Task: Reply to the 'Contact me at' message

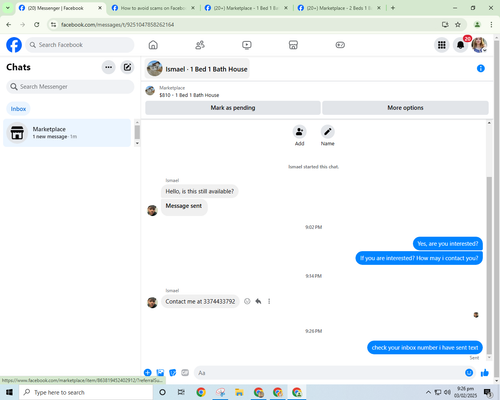Action: click(258, 301)
